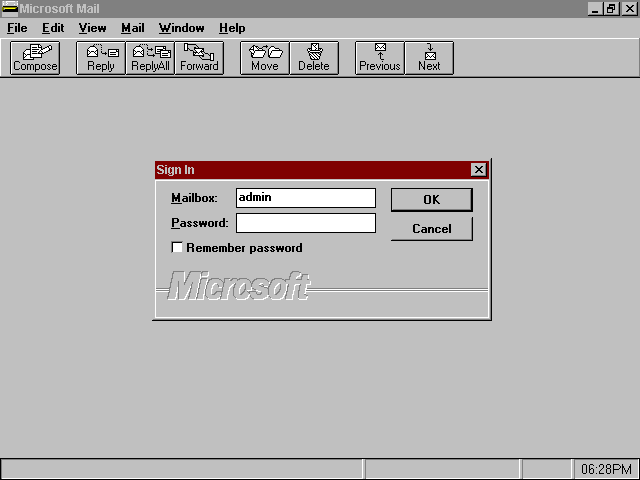The width and height of the screenshot is (640, 480).
Task: Click the Delete toolbar icon
Action: click(x=314, y=57)
